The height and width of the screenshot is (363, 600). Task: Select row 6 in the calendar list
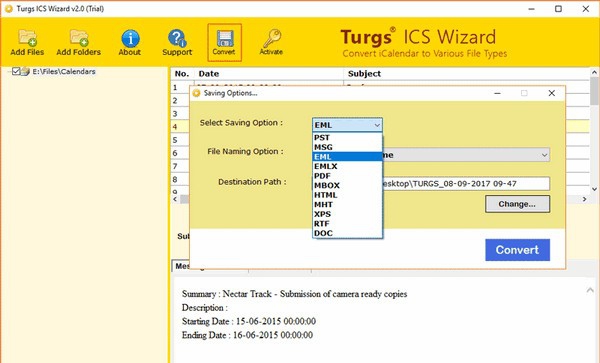(180, 153)
